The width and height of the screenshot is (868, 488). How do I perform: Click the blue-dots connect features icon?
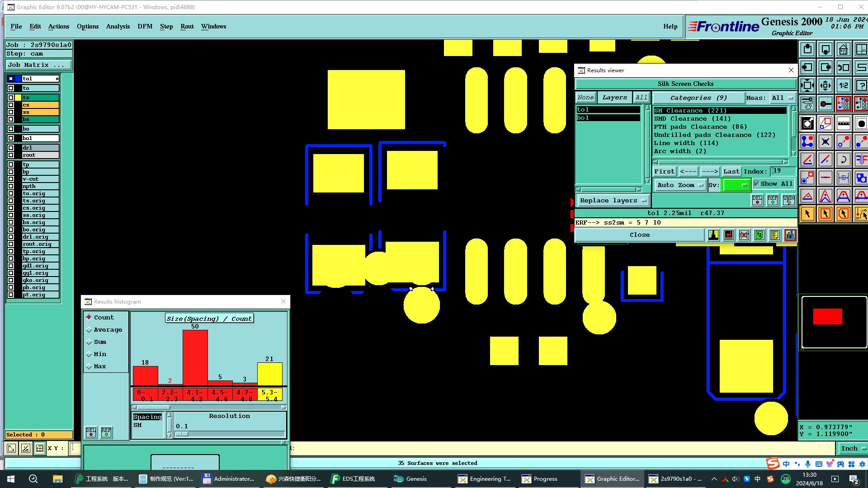807,141
